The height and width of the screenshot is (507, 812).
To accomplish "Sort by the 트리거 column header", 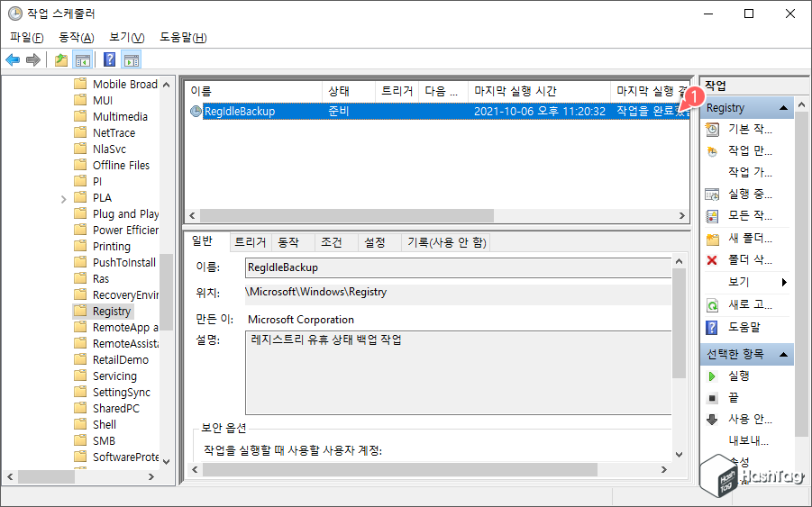I will (x=397, y=92).
